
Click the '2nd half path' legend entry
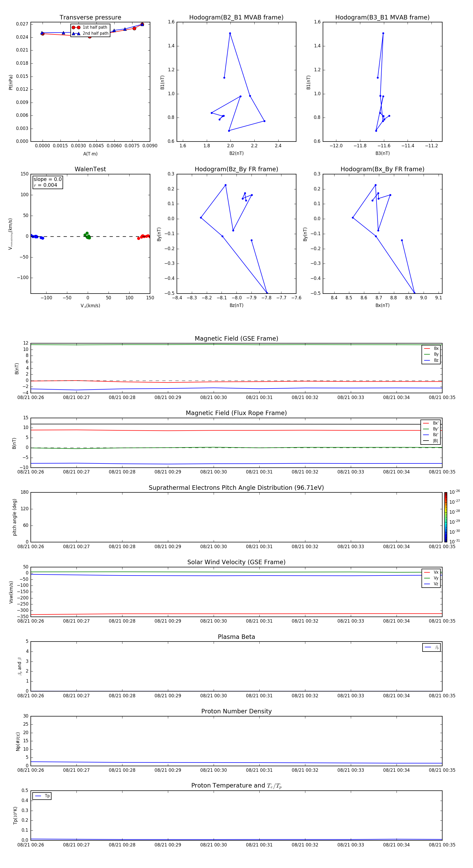(90, 33)
